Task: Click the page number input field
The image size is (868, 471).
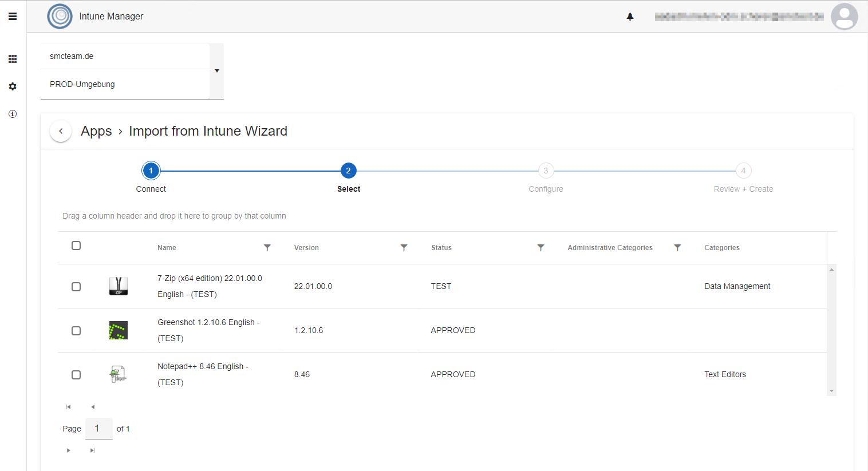Action: [x=98, y=429]
